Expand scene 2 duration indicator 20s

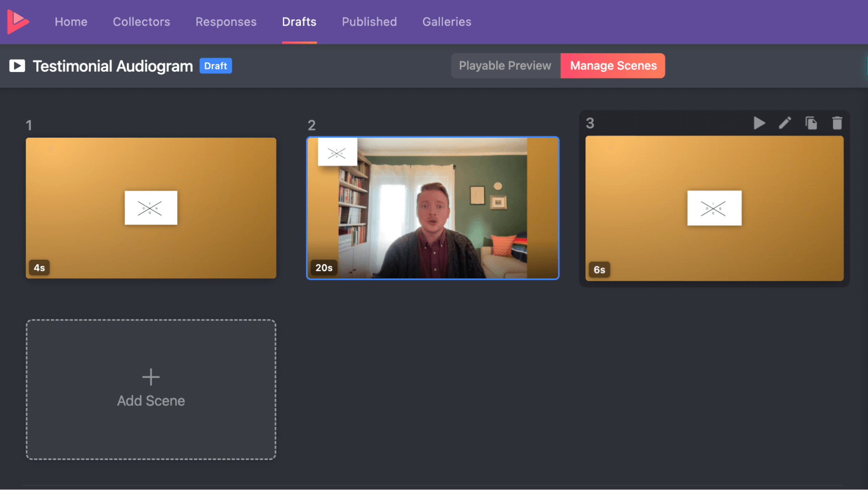click(x=325, y=268)
